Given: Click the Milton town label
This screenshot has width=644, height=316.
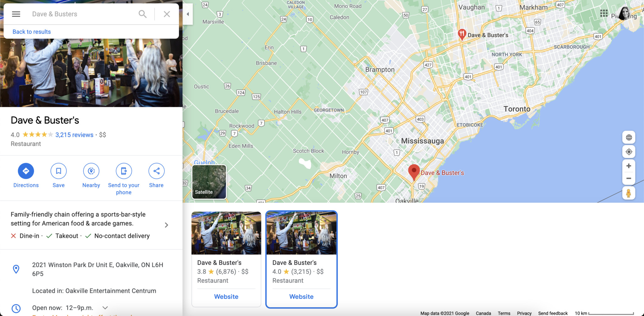Looking at the screenshot, I should [x=338, y=176].
